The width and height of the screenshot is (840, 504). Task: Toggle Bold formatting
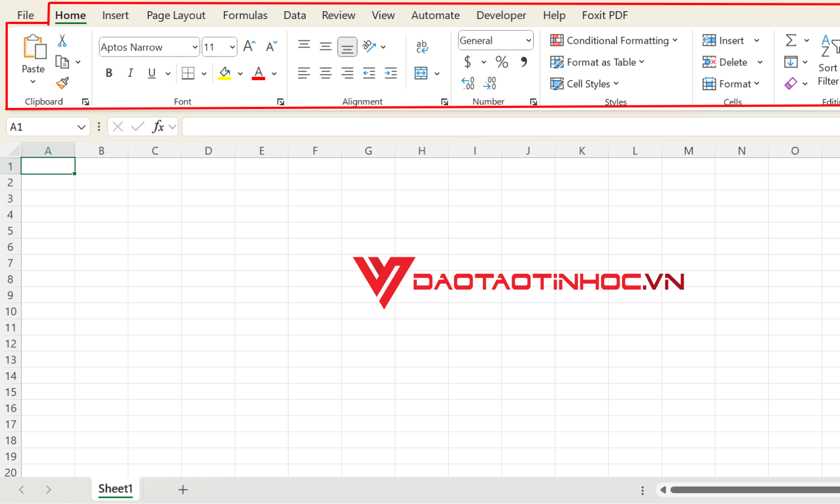tap(109, 73)
